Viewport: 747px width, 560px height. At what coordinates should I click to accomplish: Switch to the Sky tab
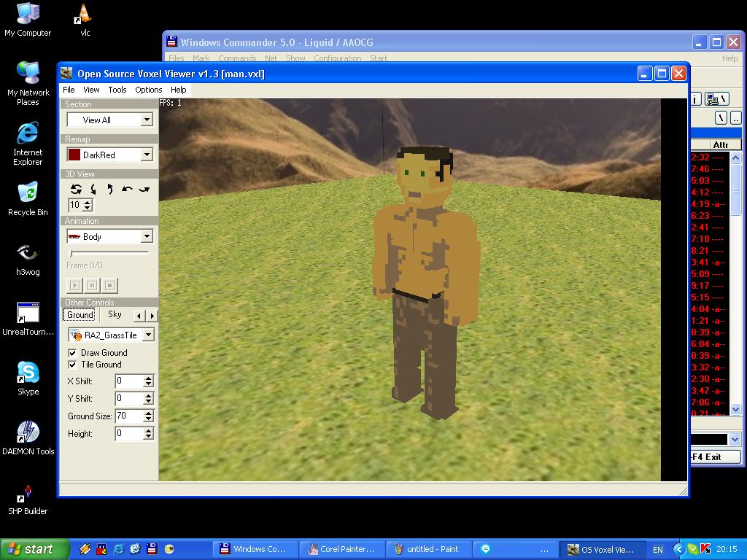(115, 314)
